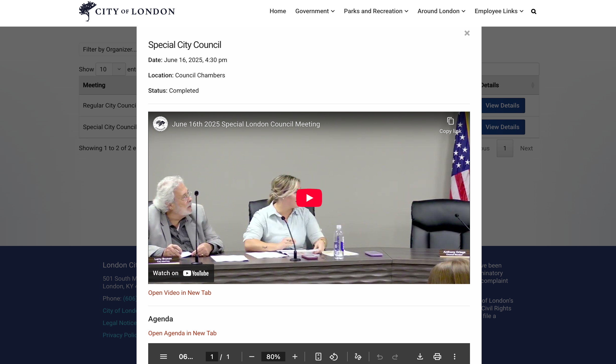
Task: Go to the Home menu item
Action: pyautogui.click(x=278, y=11)
